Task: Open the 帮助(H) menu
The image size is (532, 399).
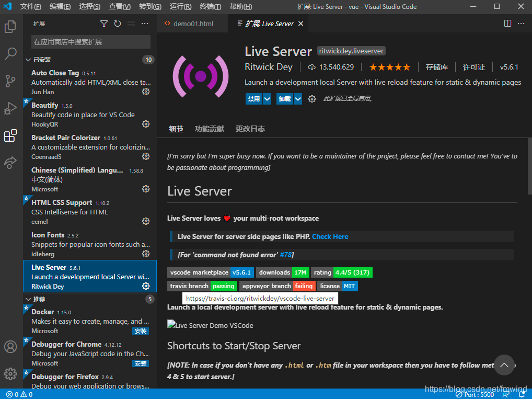Action: [x=240, y=6]
